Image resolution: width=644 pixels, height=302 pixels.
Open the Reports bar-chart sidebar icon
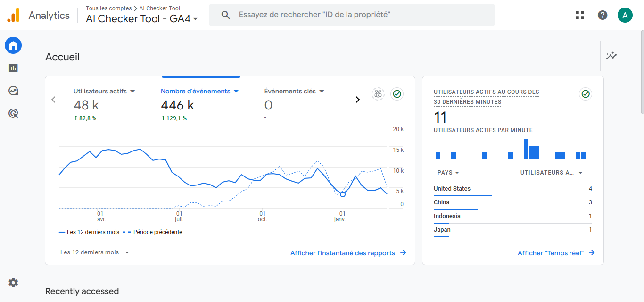click(x=13, y=68)
